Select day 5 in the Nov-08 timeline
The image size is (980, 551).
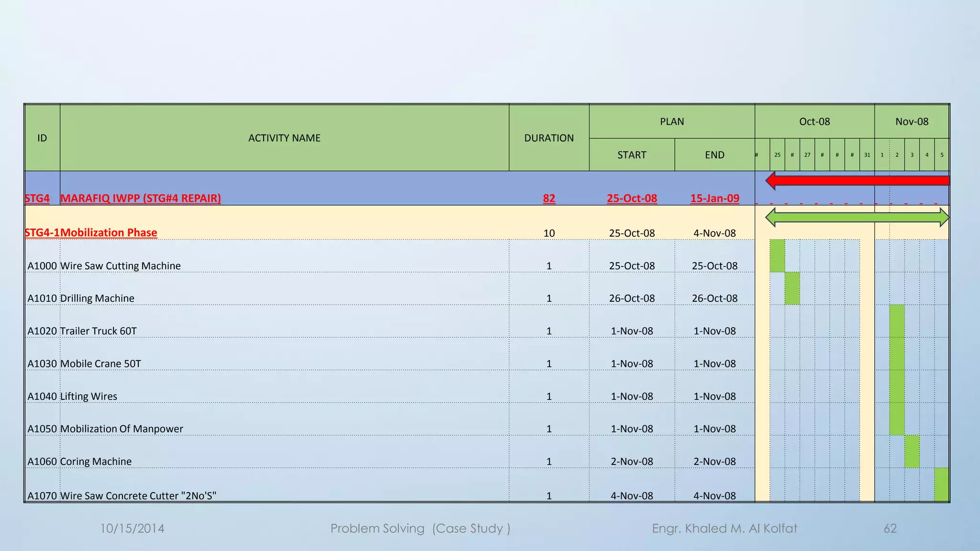point(942,155)
